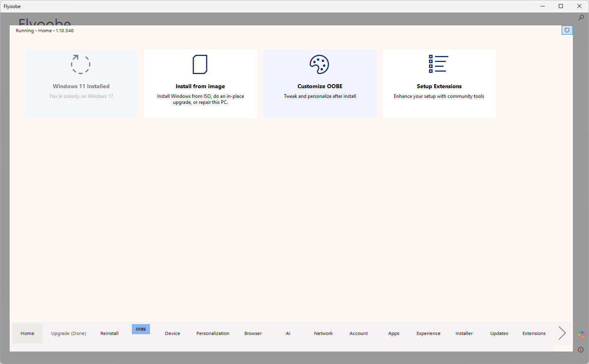
Task: Maximize the Flyoobe window
Action: pos(561,6)
